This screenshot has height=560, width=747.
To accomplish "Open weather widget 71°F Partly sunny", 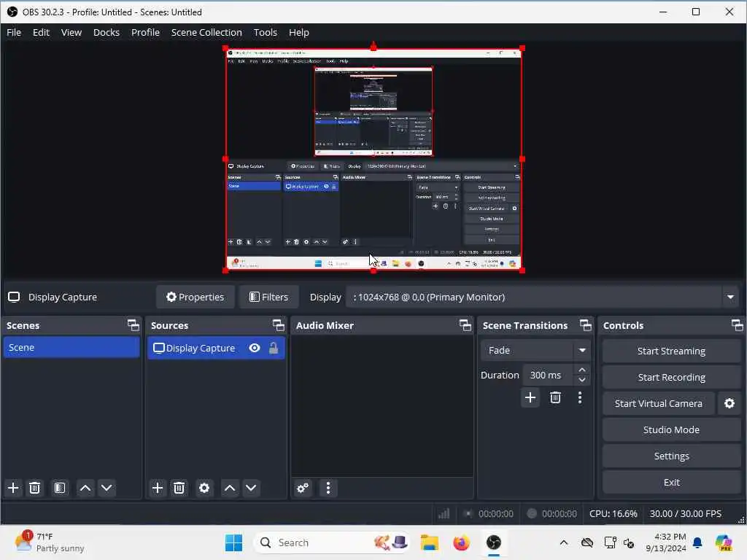I will tap(49, 542).
